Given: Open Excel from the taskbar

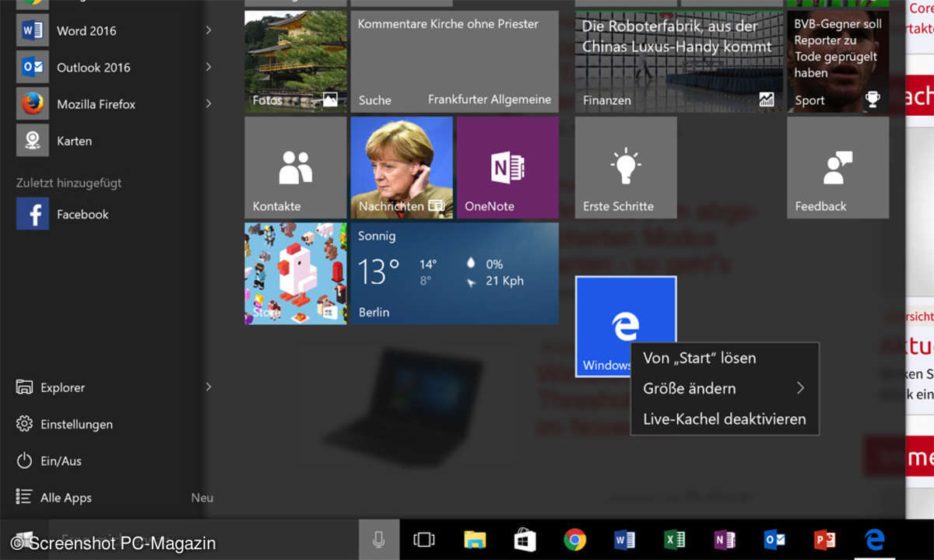Looking at the screenshot, I should coord(675,539).
